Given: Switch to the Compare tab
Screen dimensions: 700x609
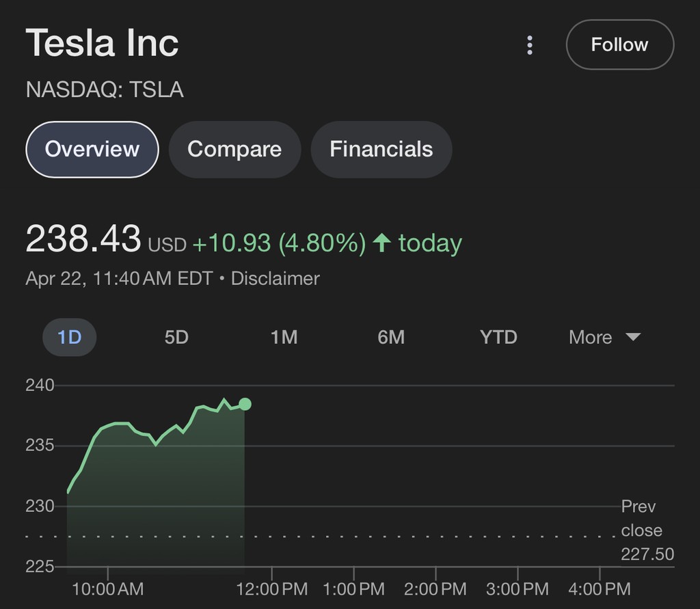Looking at the screenshot, I should [234, 149].
